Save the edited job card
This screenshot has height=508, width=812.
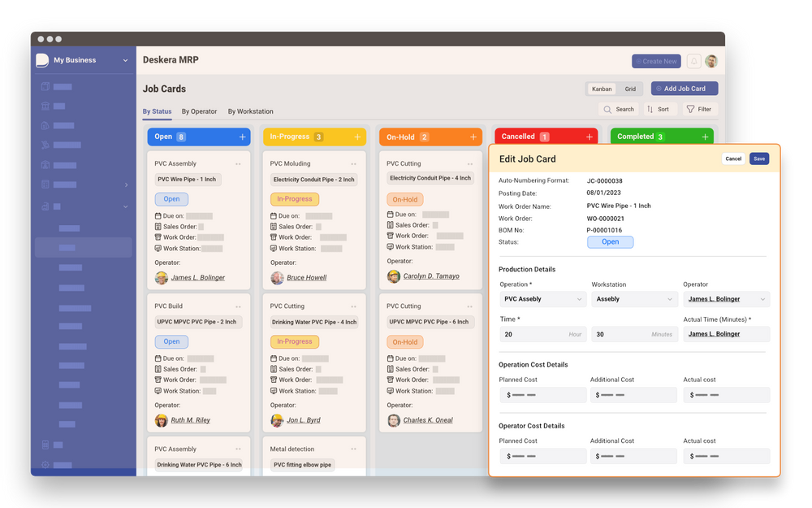pyautogui.click(x=758, y=158)
